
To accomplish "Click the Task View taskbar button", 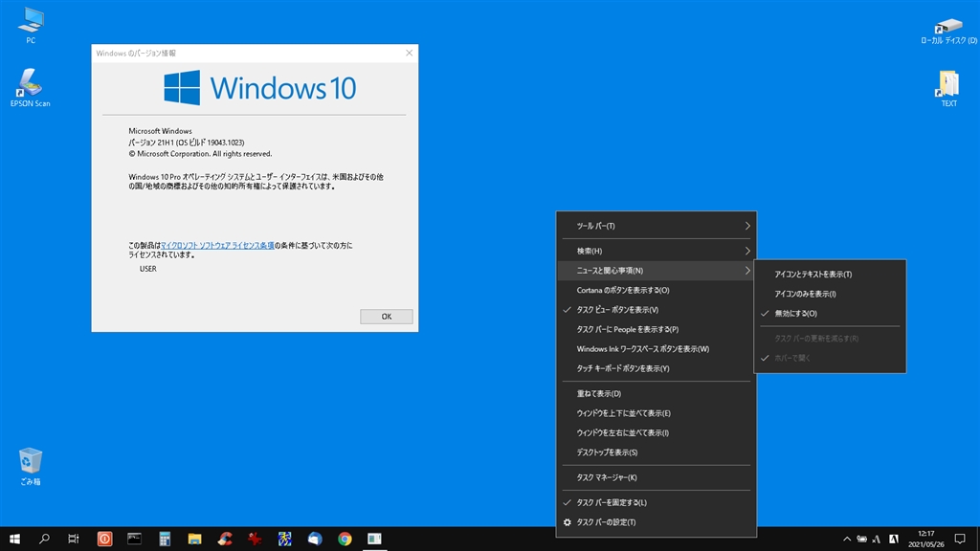I will (x=74, y=539).
